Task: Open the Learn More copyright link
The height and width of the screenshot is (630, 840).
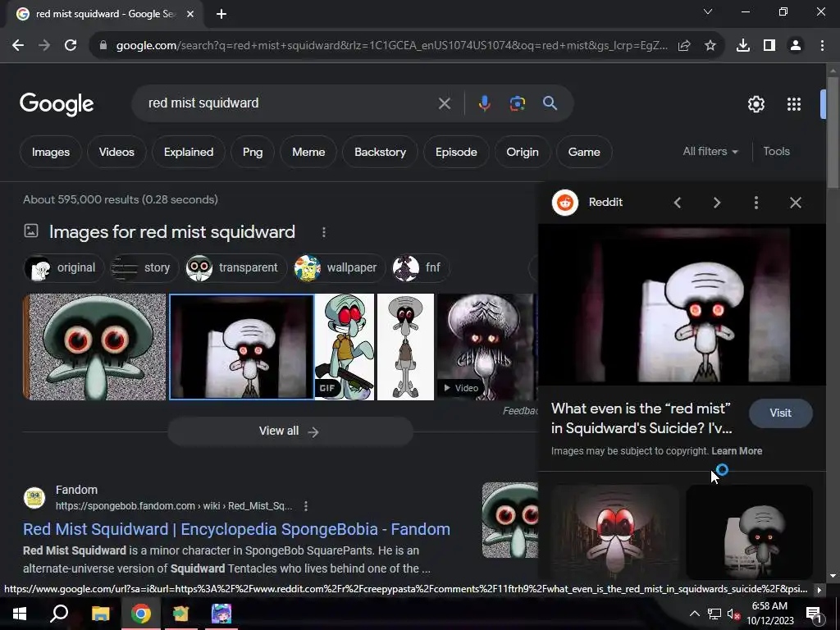Action: point(737,451)
